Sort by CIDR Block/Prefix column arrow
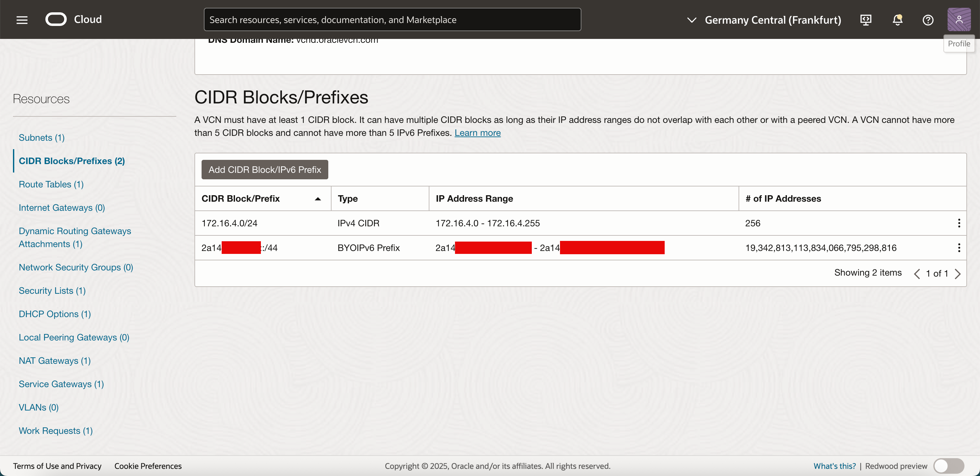The height and width of the screenshot is (476, 980). [x=318, y=199]
